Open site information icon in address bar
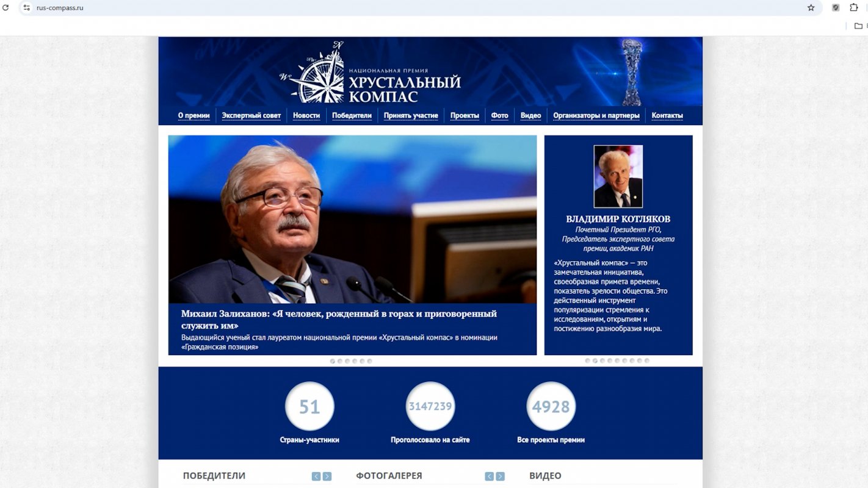Image resolution: width=868 pixels, height=488 pixels. click(26, 8)
